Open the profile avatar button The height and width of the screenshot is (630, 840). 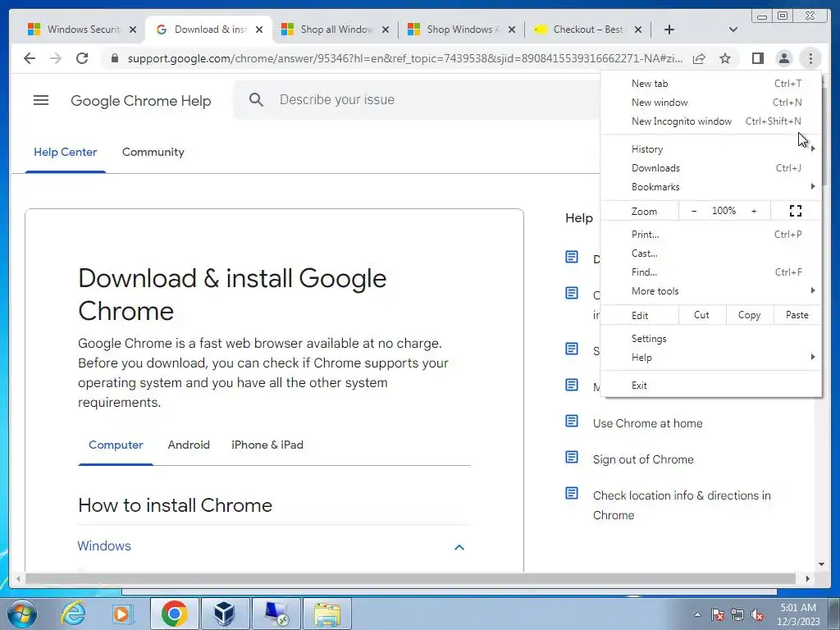pos(783,58)
